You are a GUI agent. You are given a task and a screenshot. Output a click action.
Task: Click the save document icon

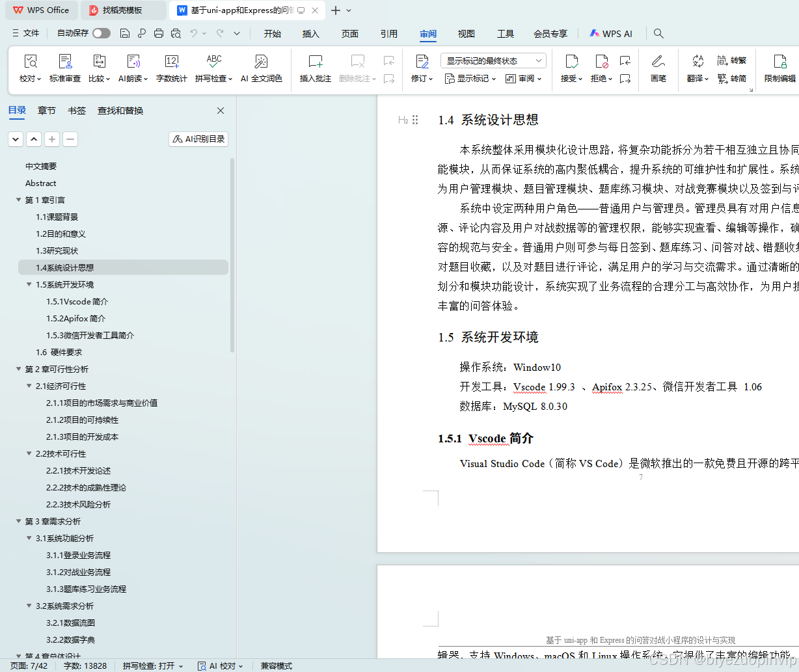pos(125,33)
